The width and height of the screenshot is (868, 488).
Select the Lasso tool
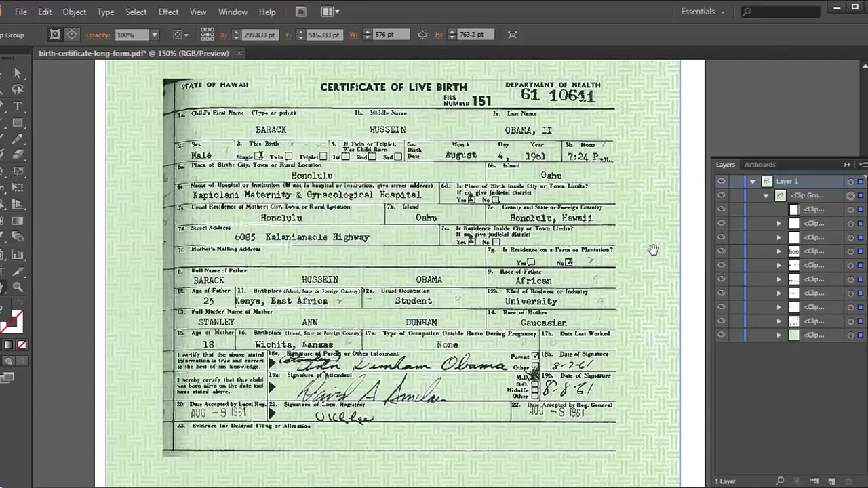(x=18, y=89)
